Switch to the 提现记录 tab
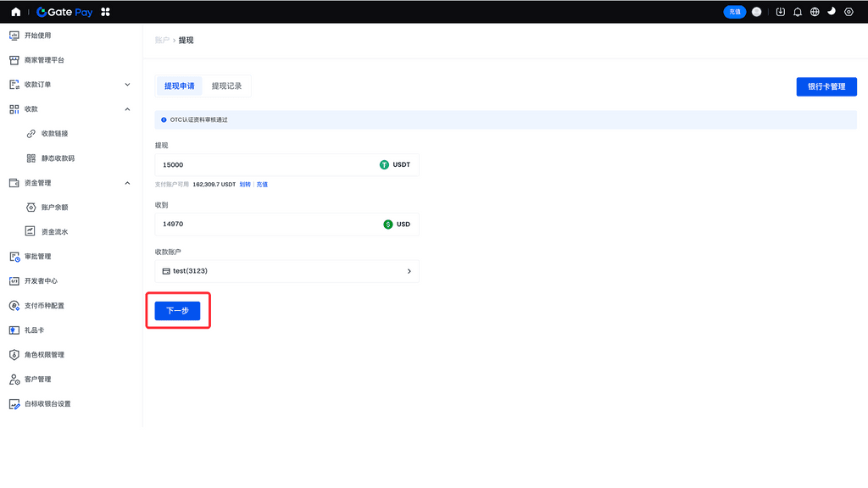Viewport: 868px width, 488px height. click(x=226, y=86)
